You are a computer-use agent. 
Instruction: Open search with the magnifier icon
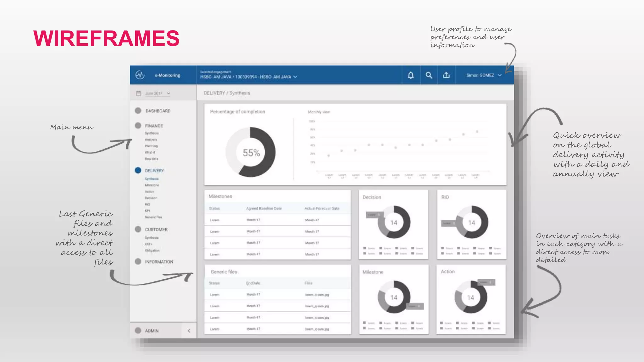(429, 75)
